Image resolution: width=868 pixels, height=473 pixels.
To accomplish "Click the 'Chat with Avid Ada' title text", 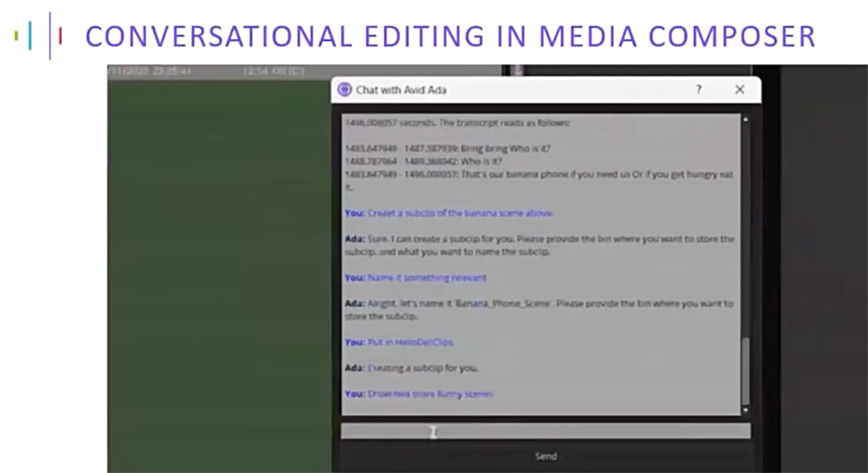I will tap(402, 89).
